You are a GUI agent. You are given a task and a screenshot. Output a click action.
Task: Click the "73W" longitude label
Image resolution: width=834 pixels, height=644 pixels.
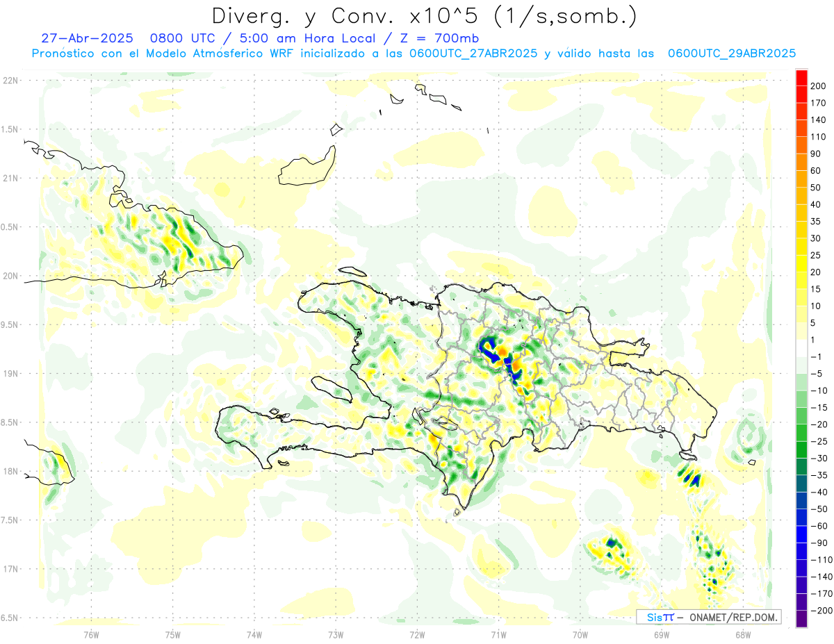(x=336, y=634)
